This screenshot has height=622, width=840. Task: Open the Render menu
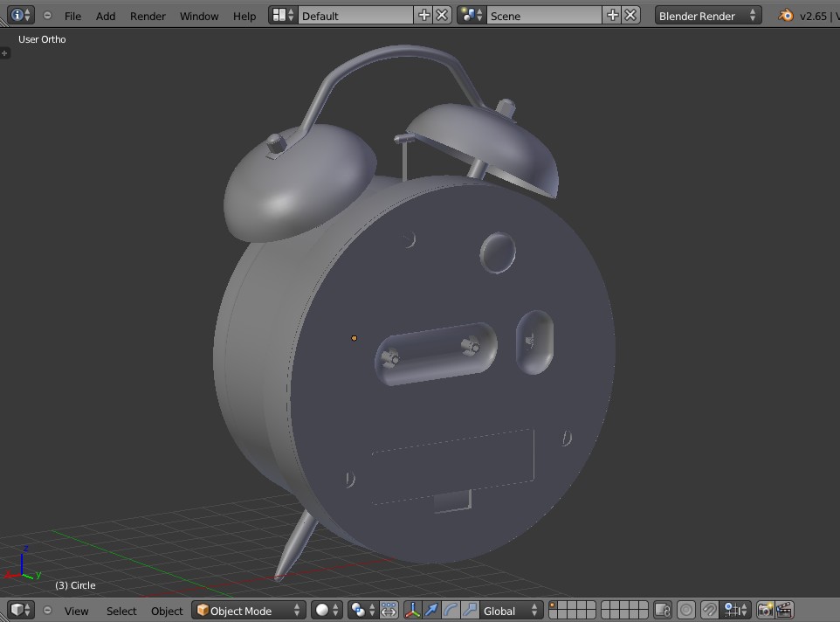point(147,15)
